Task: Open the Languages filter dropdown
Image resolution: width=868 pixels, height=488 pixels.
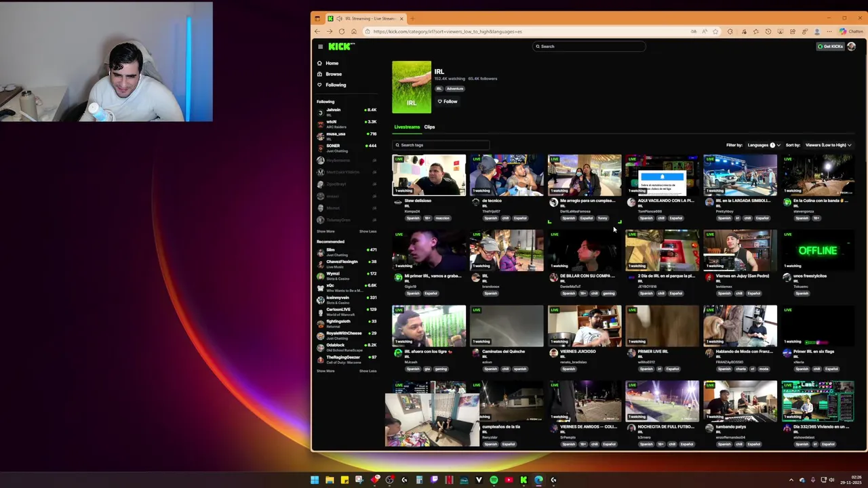Action: pyautogui.click(x=764, y=145)
